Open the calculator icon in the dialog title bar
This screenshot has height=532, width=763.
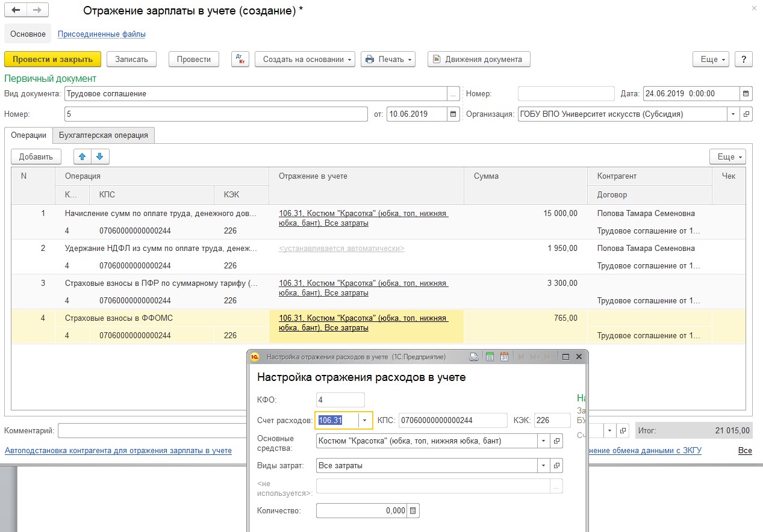pyautogui.click(x=490, y=357)
